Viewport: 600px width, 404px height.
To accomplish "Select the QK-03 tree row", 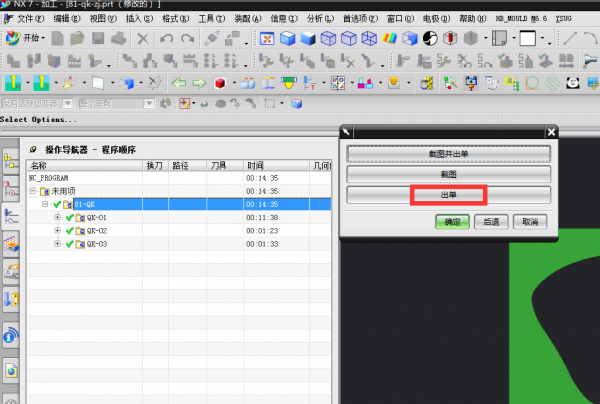I will (179, 244).
